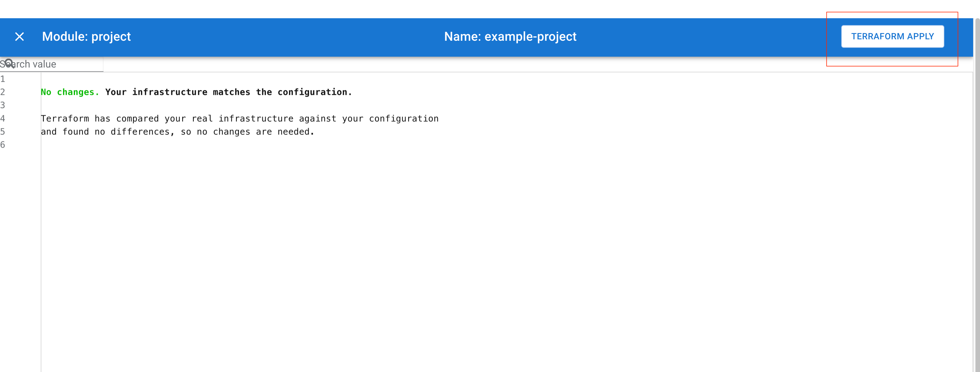The width and height of the screenshot is (980, 372).
Task: Click line number 3 in the gutter
Action: (x=3, y=105)
